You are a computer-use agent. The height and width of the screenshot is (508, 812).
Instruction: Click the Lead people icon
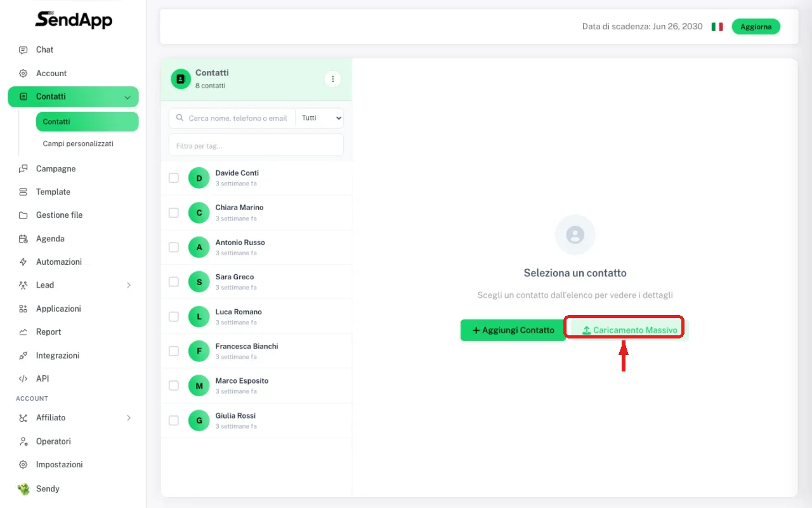pyautogui.click(x=23, y=285)
